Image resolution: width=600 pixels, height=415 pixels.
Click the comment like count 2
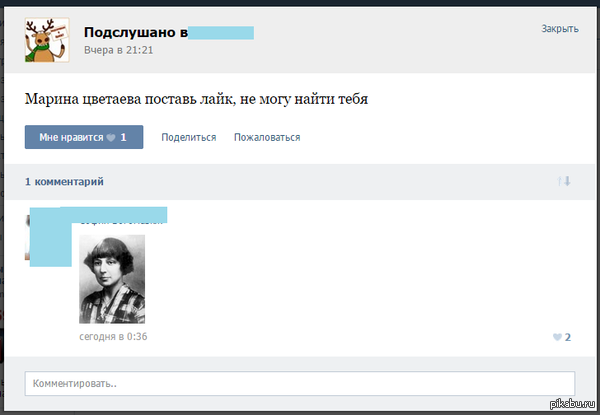pyautogui.click(x=568, y=337)
